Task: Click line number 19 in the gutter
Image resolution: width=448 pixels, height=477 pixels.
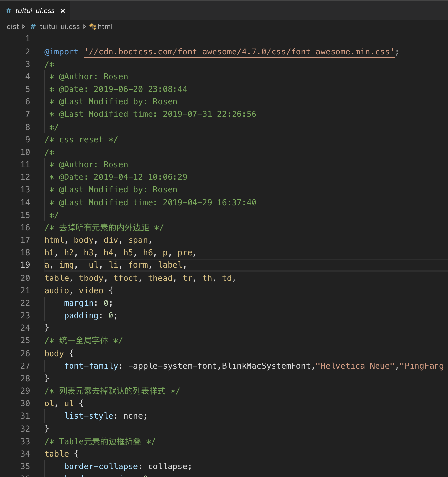Action: point(25,265)
